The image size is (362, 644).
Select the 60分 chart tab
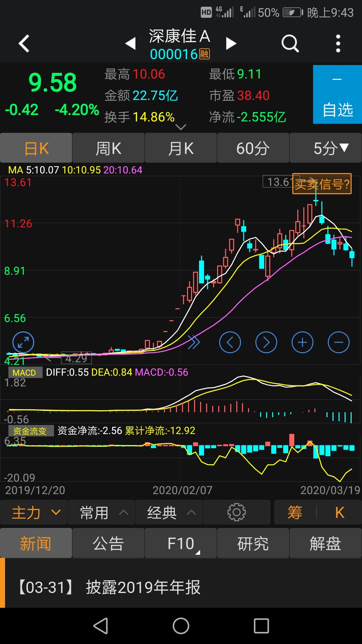253,148
